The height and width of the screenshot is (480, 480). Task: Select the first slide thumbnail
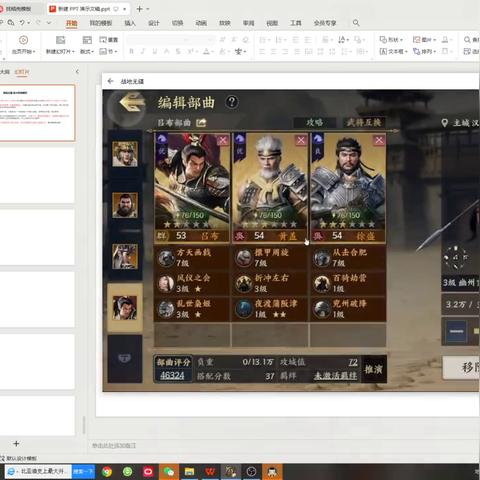coord(37,113)
